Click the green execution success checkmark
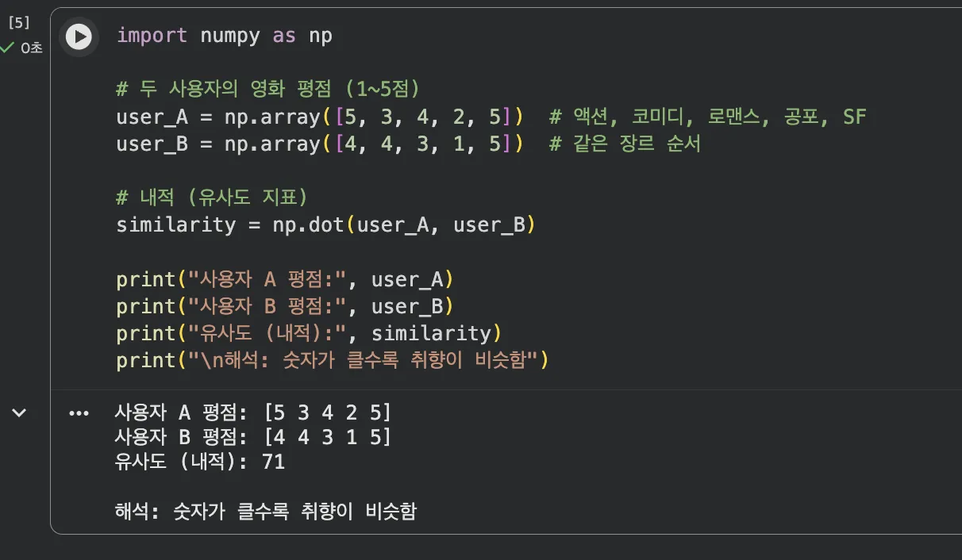This screenshot has width=962, height=560. (x=9, y=48)
